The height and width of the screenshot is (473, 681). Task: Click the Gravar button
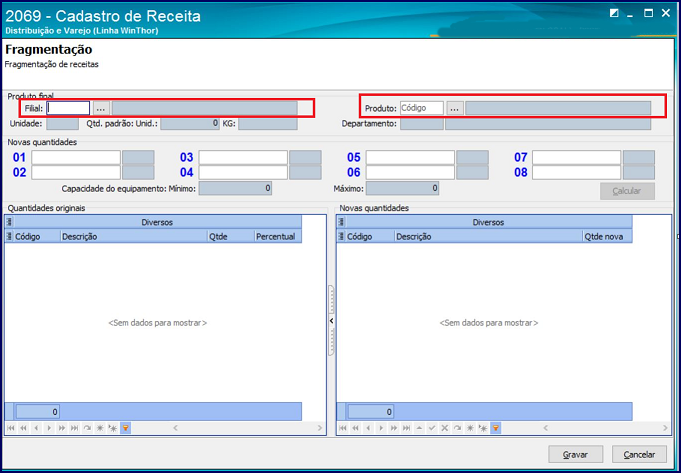[575, 454]
